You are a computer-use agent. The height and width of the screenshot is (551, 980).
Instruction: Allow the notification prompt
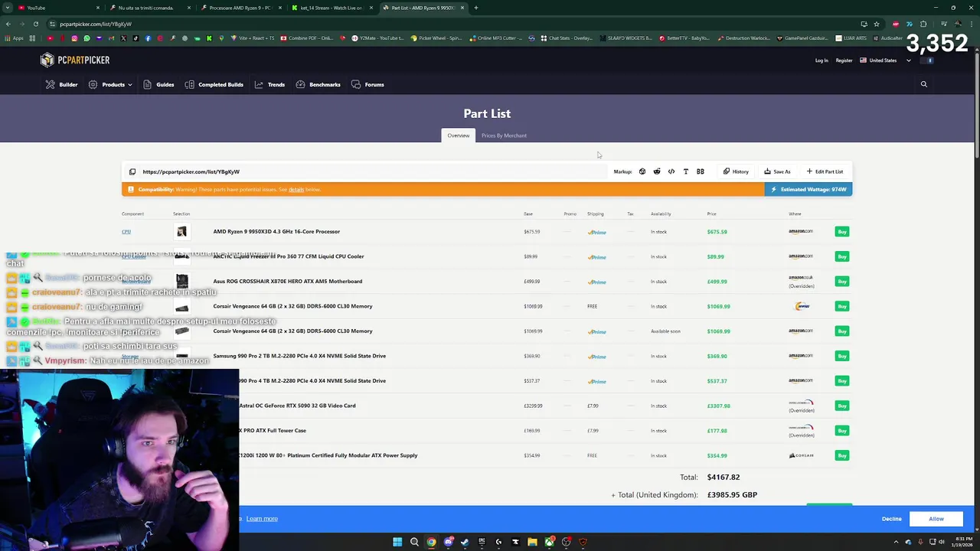tap(936, 519)
